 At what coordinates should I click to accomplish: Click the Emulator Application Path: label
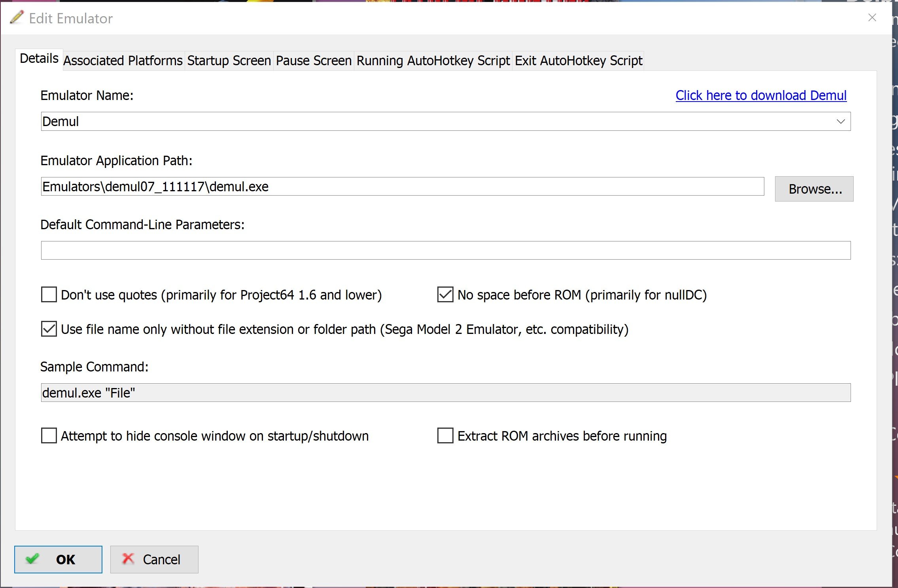pos(116,161)
